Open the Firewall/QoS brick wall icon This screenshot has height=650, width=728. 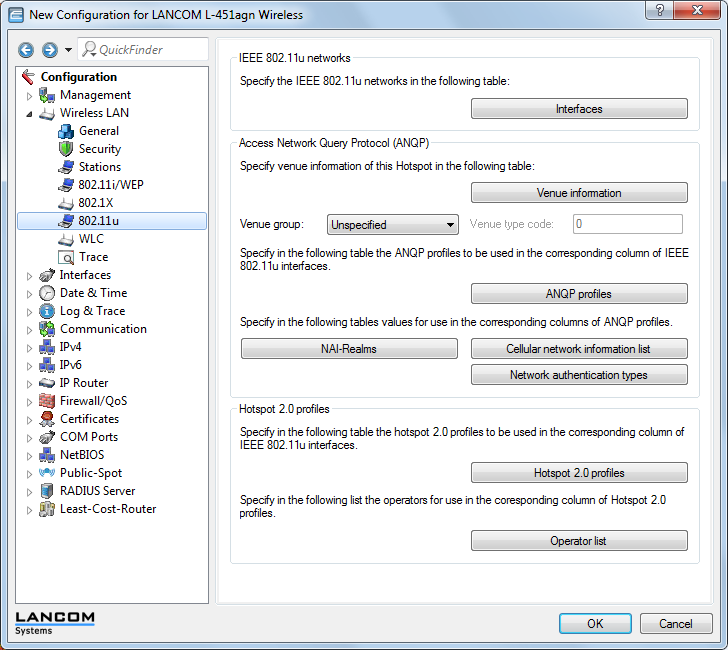(x=47, y=401)
